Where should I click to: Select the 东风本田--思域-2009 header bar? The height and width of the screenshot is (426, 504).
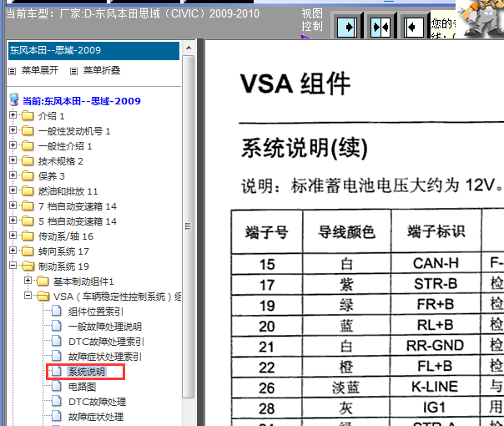click(93, 50)
